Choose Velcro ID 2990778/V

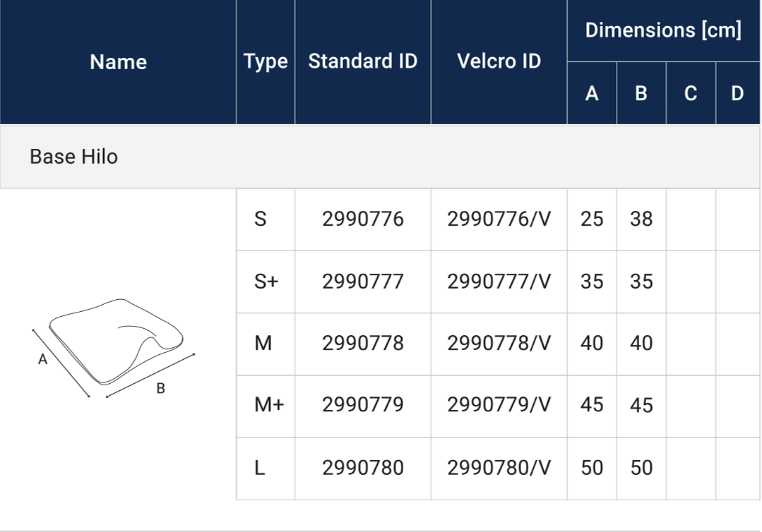(x=499, y=344)
